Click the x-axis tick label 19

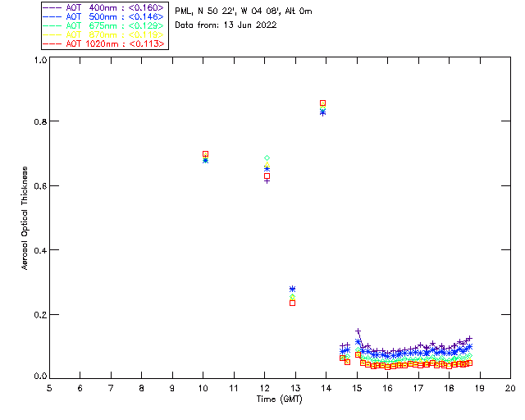[480, 388]
